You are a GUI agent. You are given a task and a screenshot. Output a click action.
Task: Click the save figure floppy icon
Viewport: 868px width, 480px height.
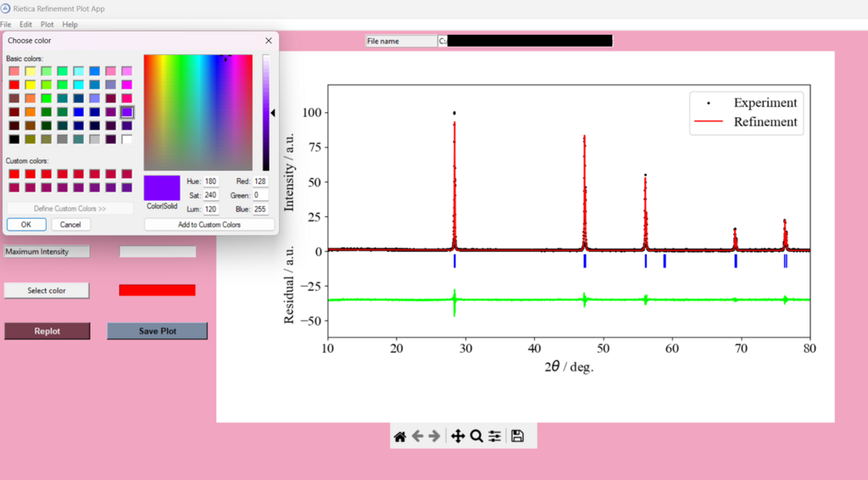pyautogui.click(x=517, y=436)
